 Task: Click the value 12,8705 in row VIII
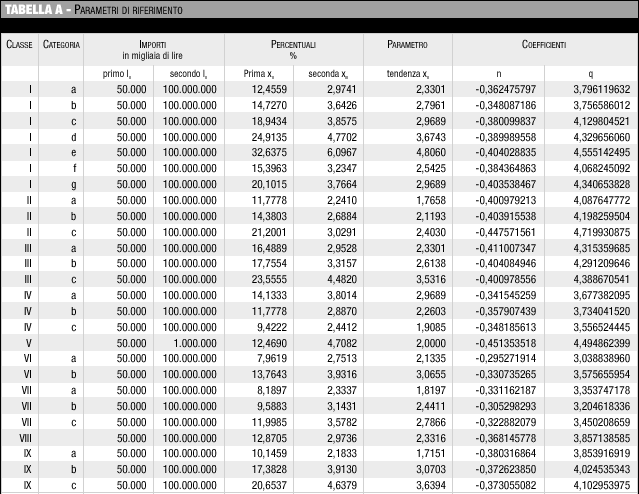[269, 438]
